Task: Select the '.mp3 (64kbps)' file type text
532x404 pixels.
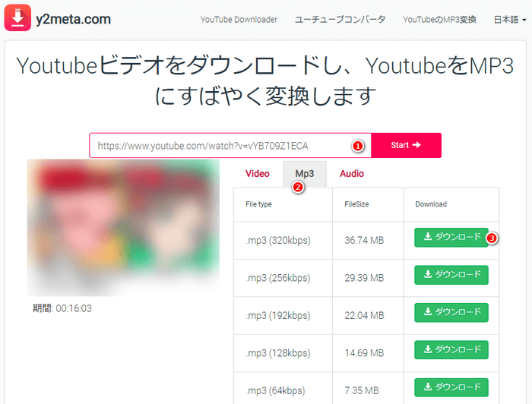Action: (275, 391)
